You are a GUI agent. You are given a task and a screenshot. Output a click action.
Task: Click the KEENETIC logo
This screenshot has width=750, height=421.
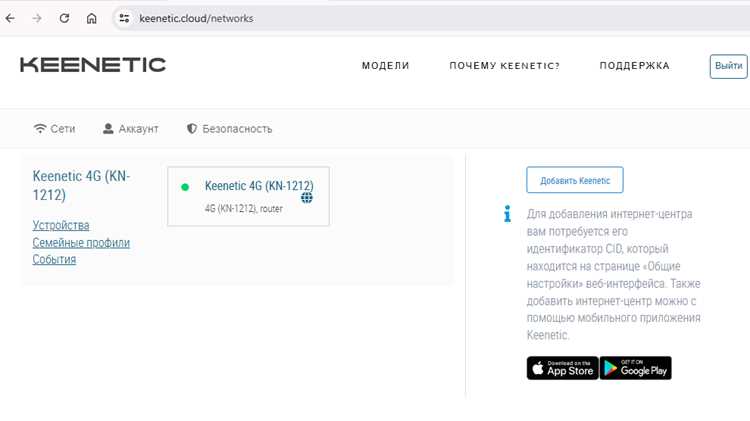click(x=93, y=65)
